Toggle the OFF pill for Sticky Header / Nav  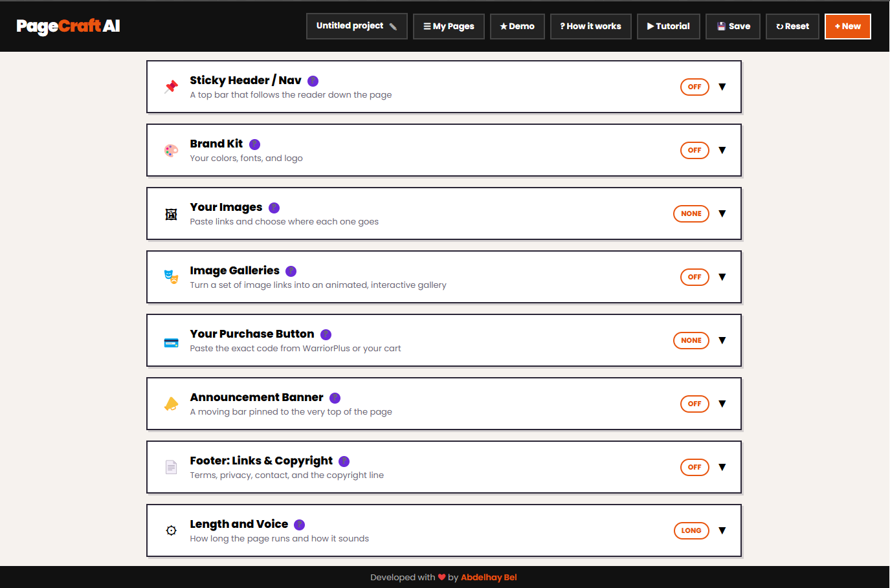695,87
